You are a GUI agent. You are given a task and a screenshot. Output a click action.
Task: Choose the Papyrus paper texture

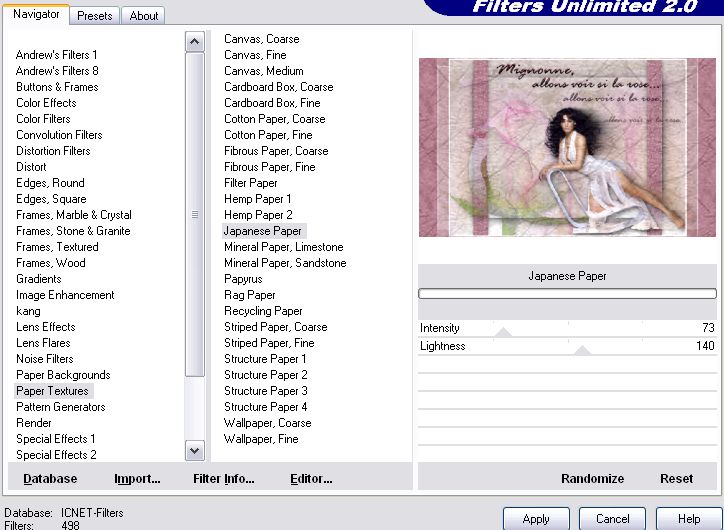[x=243, y=279]
